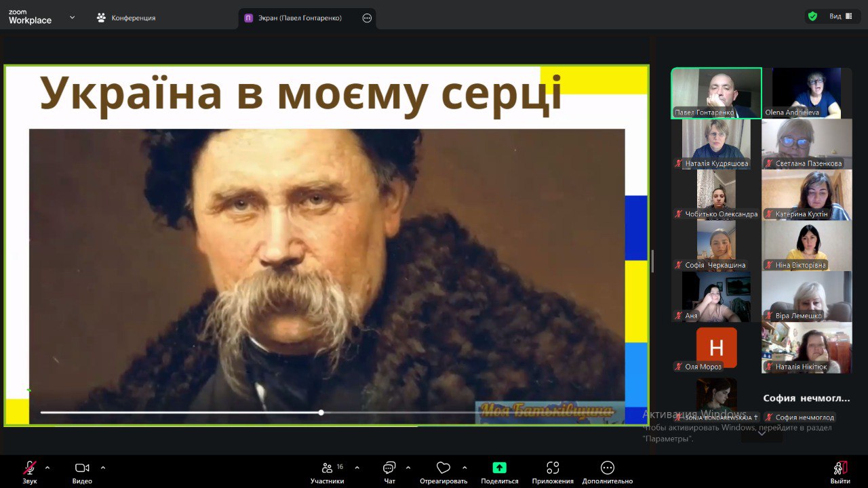The width and height of the screenshot is (868, 488).
Task: Click the React heart icon
Action: coord(443,468)
